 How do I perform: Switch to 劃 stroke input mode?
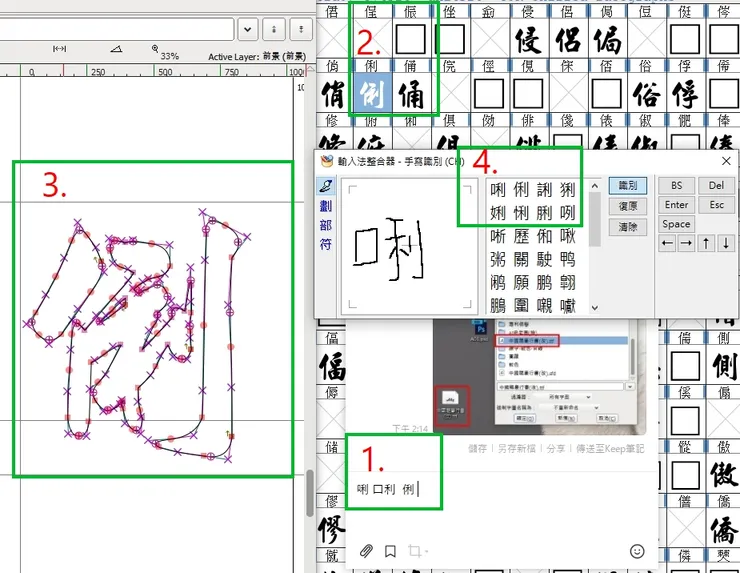coord(325,206)
